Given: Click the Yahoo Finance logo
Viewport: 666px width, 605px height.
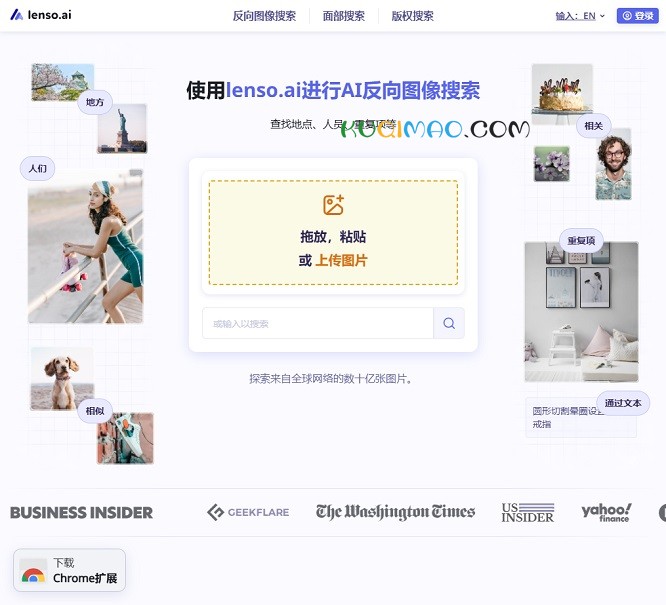Looking at the screenshot, I should click(x=606, y=512).
